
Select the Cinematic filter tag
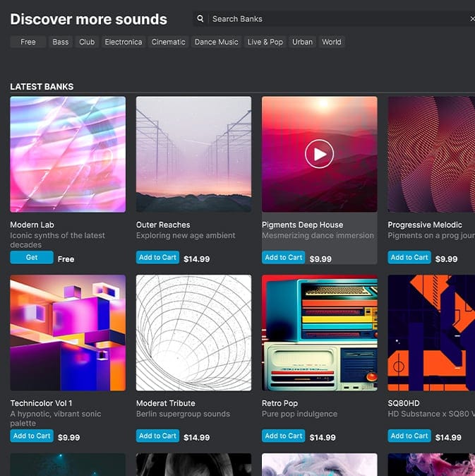point(169,42)
